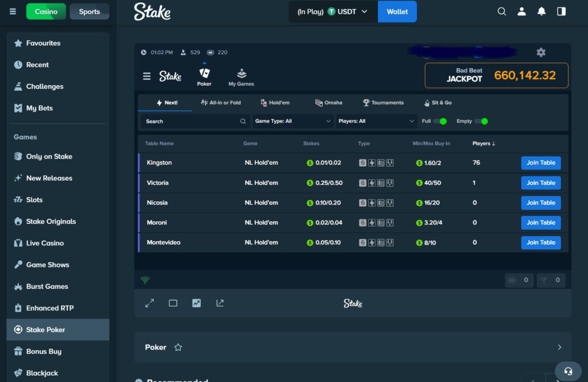
Task: Open the Poker lobby icon
Action: pos(204,75)
